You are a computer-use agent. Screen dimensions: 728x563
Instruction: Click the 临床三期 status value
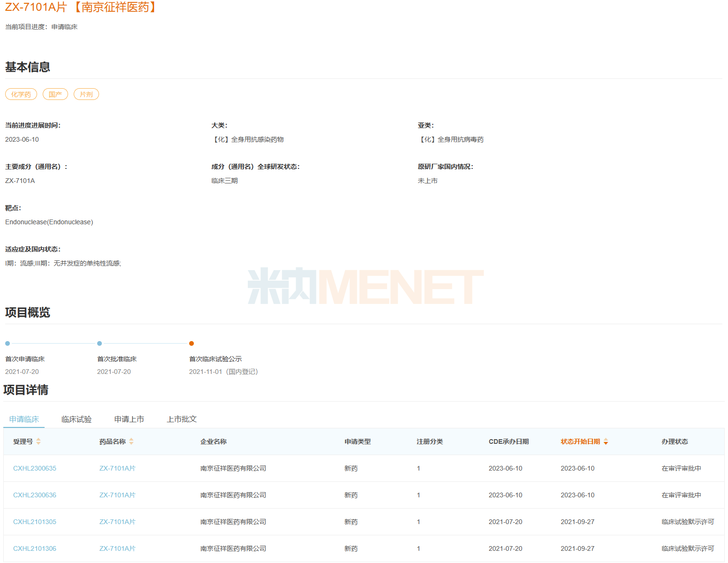225,181
